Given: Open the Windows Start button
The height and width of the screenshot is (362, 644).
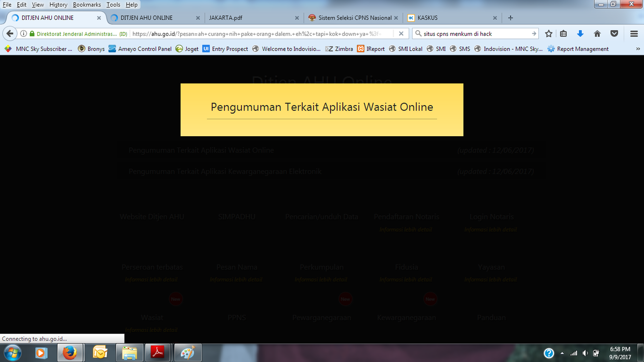Looking at the screenshot, I should (x=12, y=353).
